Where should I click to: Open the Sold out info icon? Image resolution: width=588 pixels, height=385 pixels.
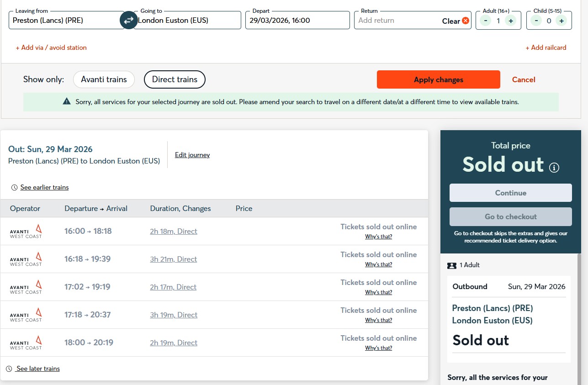click(x=554, y=168)
